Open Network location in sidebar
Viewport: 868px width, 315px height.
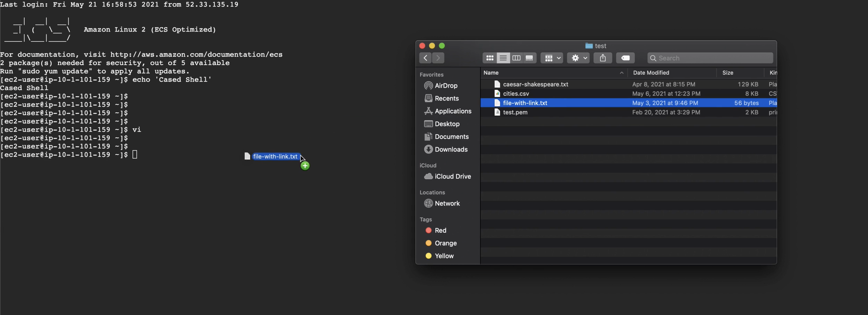tap(447, 203)
